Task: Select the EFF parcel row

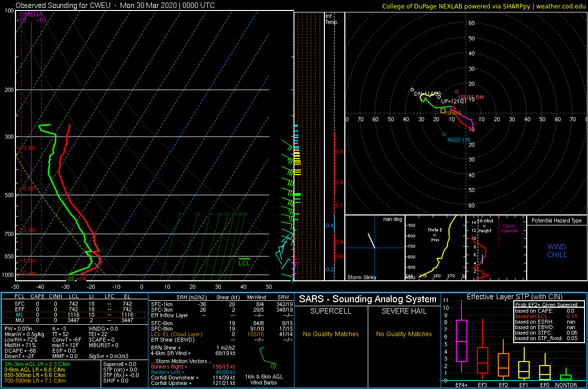Action: [74, 308]
